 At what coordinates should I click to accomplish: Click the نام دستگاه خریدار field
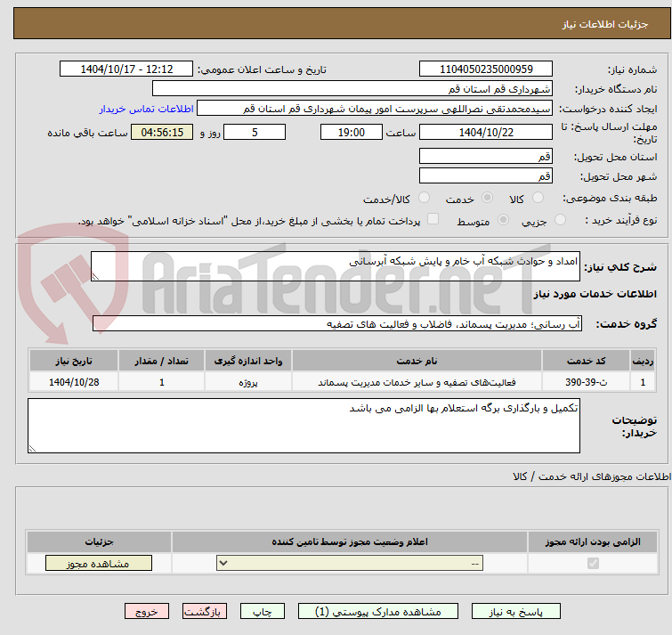pyautogui.click(x=352, y=89)
